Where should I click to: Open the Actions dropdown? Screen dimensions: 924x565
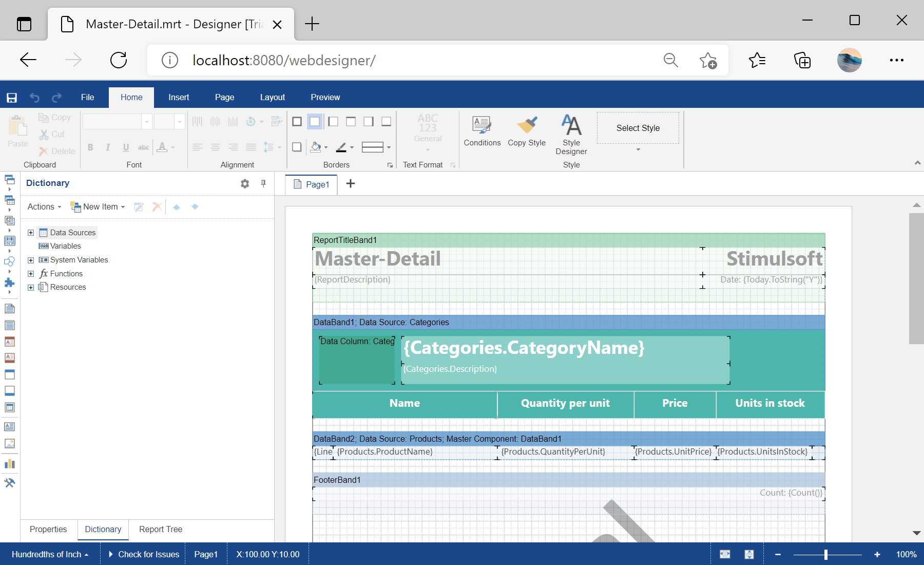point(44,207)
